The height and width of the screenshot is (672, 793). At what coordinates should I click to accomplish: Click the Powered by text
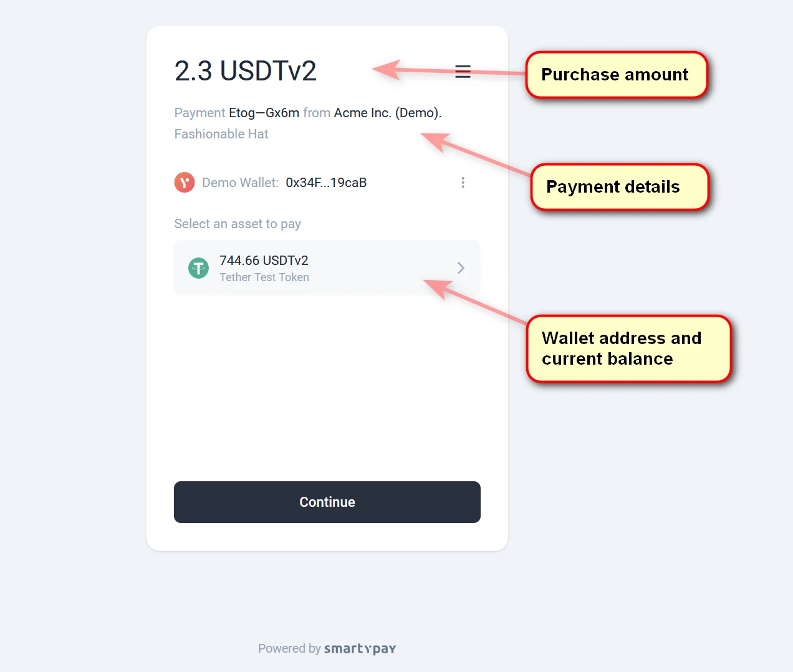click(x=289, y=649)
